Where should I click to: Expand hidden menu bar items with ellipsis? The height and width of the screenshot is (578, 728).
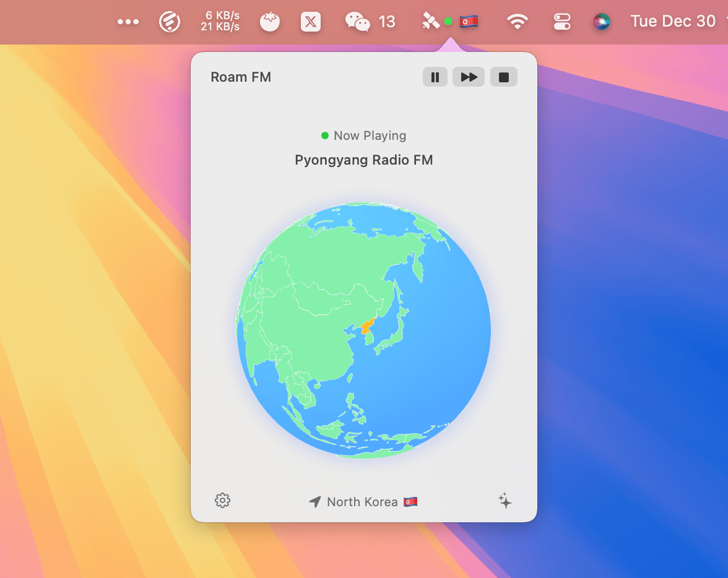[x=128, y=22]
